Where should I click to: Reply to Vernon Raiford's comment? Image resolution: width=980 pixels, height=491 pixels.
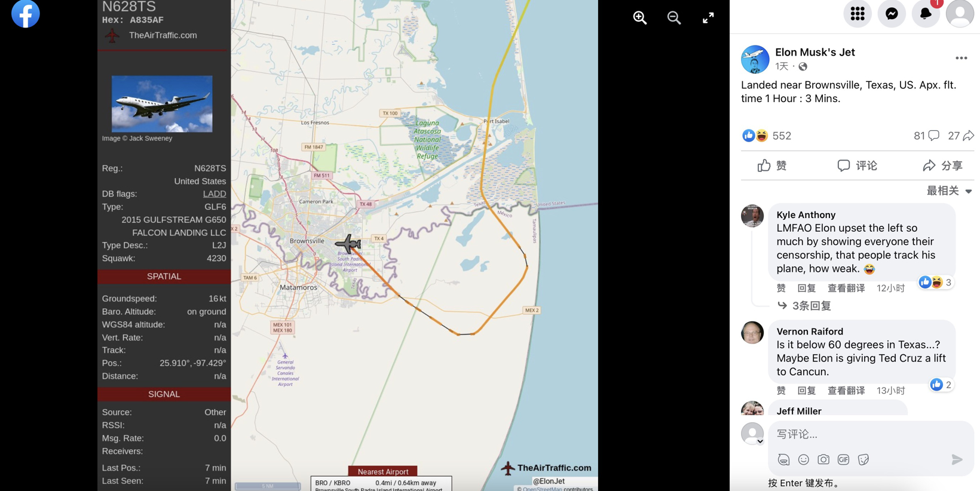807,391
